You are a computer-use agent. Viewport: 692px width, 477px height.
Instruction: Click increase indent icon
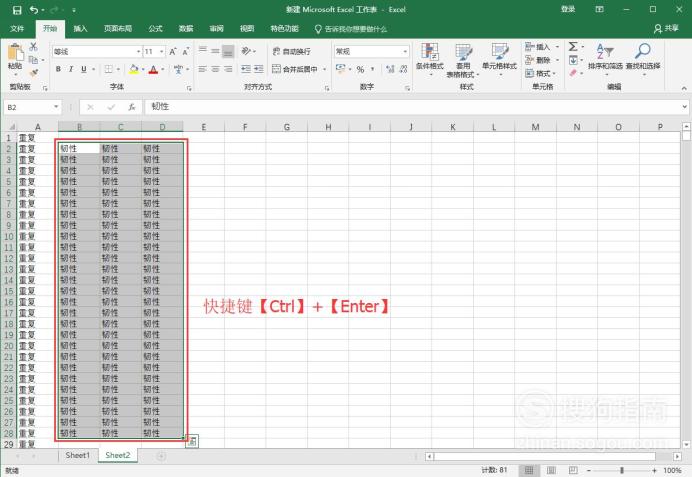pos(259,69)
